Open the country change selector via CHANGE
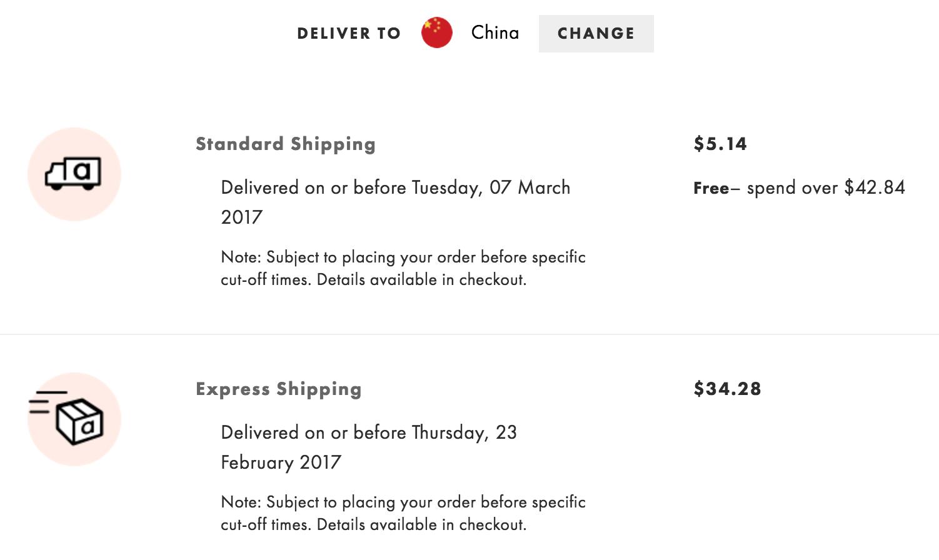The width and height of the screenshot is (939, 560). click(x=595, y=34)
